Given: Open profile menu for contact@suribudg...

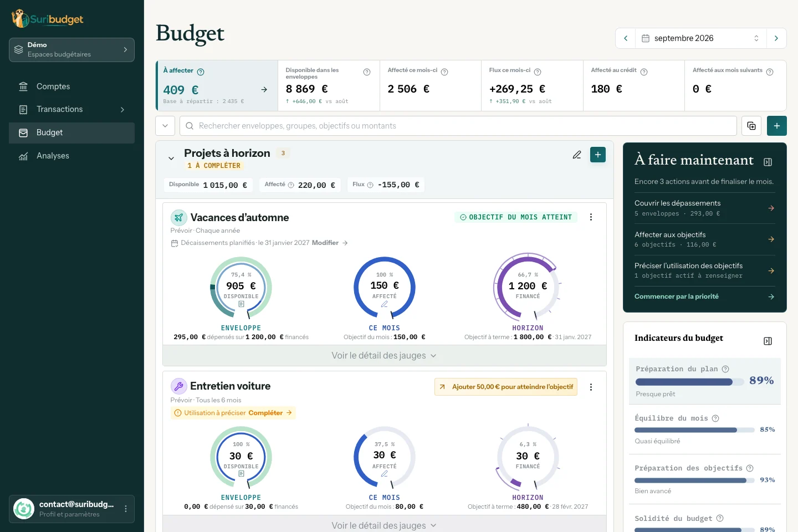Looking at the screenshot, I should (x=71, y=509).
